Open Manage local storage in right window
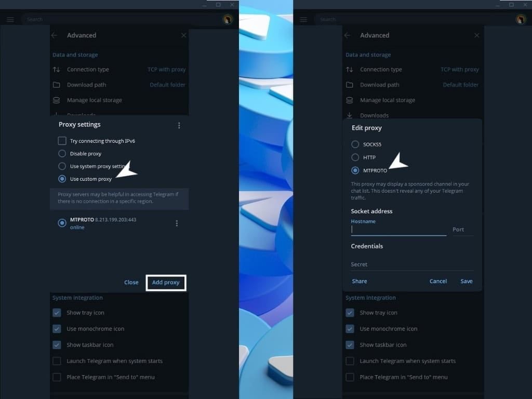 click(413, 100)
